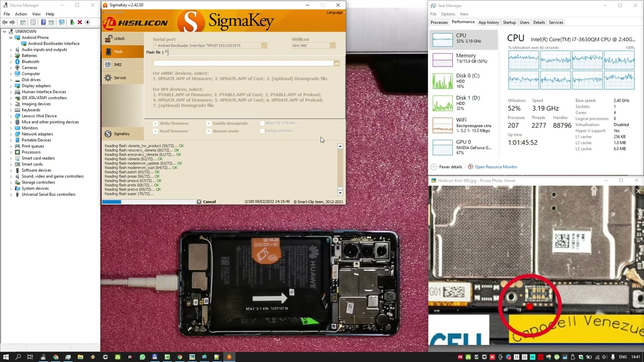Open the HiSilicon Kirin 980 dropdown
Image resolution: width=644 pixels, height=362 pixels.
click(x=333, y=46)
